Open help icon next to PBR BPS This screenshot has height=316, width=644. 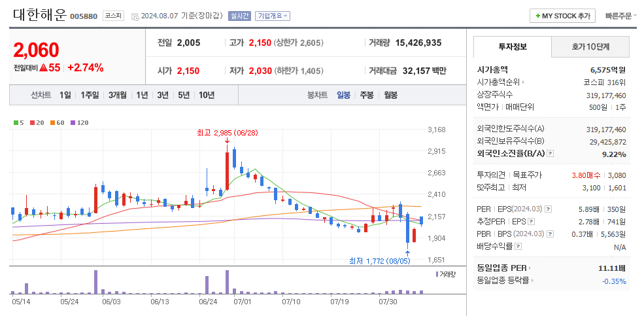[550, 234]
